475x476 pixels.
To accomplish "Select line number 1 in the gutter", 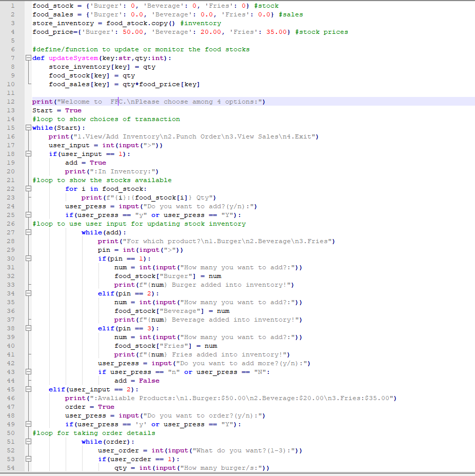I will point(13,6).
